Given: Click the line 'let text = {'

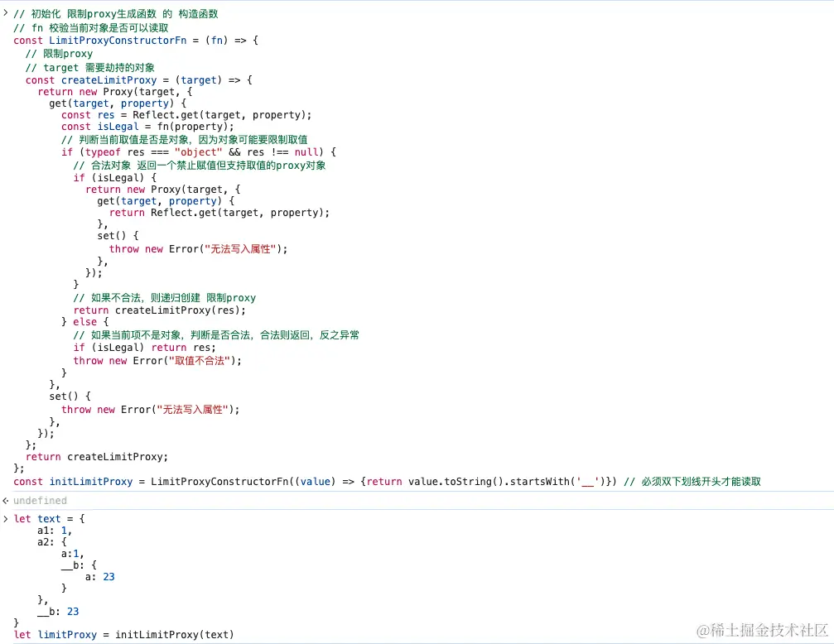Looking at the screenshot, I should (x=49, y=518).
